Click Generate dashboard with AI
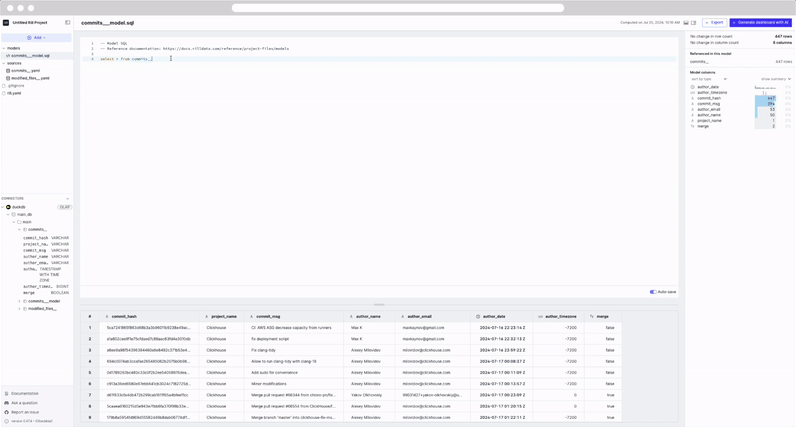 (761, 22)
